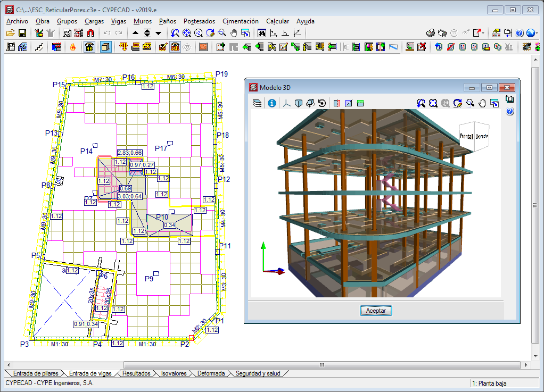544x392 pixels.
Task: Toggle the section cut icon in Modelo 3D
Action: [336, 103]
